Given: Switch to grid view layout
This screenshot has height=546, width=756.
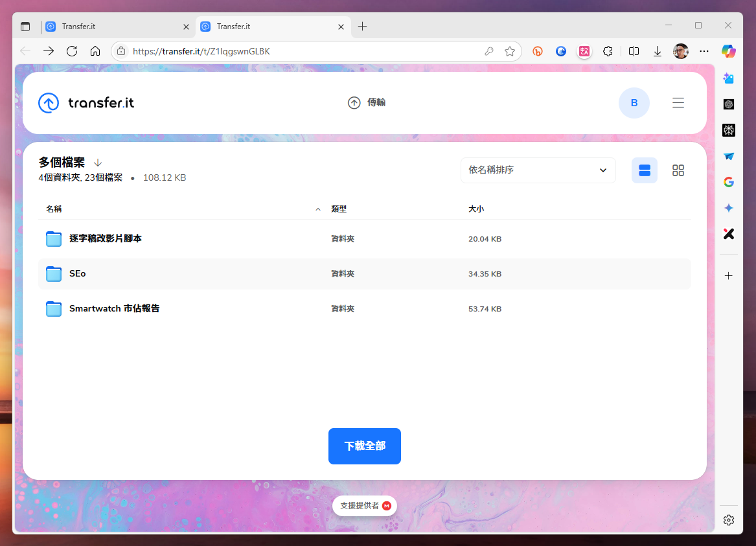Looking at the screenshot, I should [x=678, y=170].
